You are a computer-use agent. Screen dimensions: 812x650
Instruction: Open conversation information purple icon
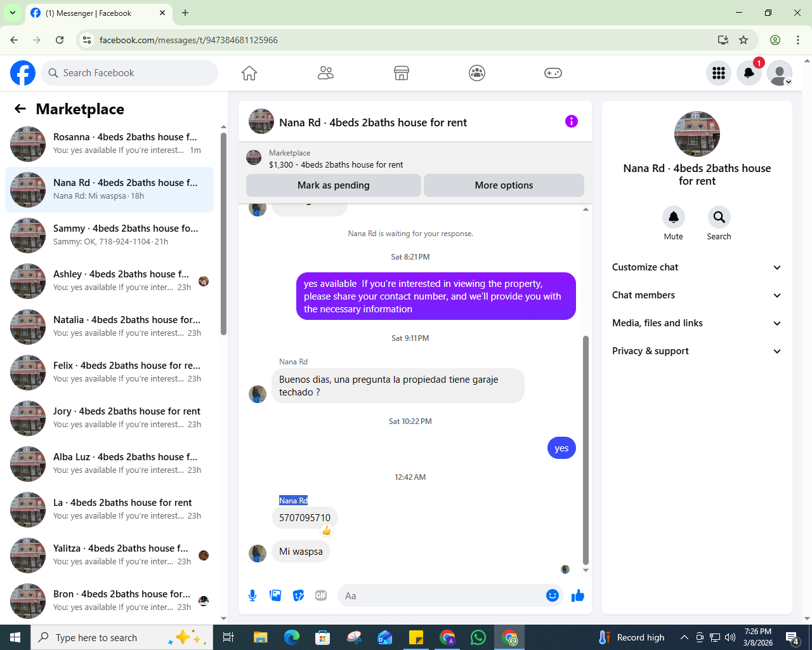click(572, 121)
